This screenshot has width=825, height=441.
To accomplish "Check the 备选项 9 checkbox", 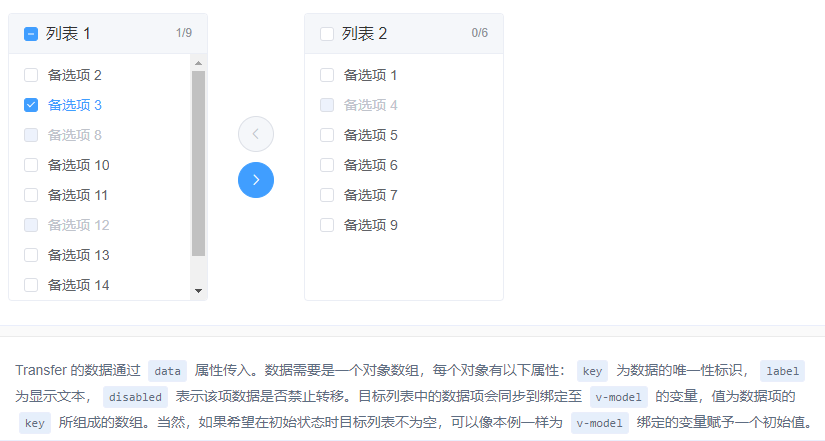I will tap(327, 225).
